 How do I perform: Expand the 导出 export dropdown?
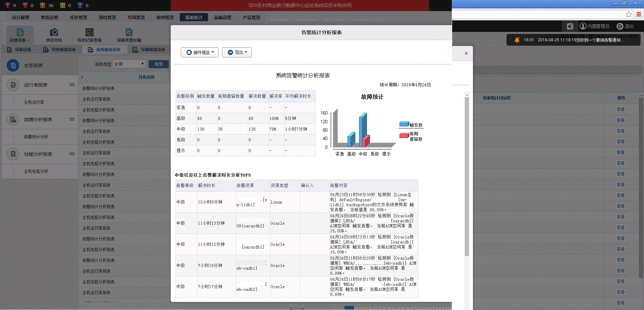pyautogui.click(x=237, y=52)
